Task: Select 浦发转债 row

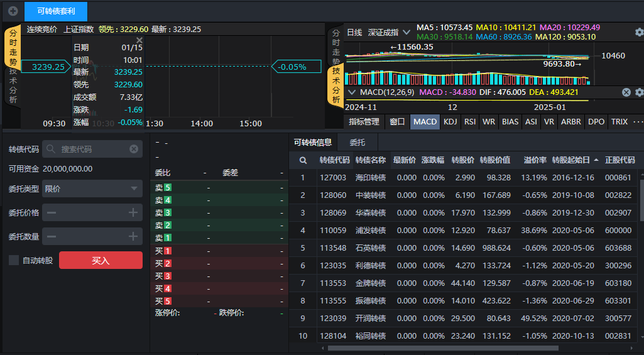Action: tap(464, 231)
